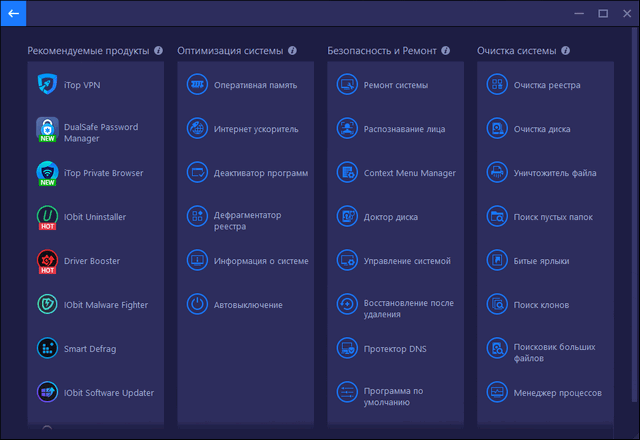Open the iTop VPN shield icon
The height and width of the screenshot is (440, 640).
(47, 84)
